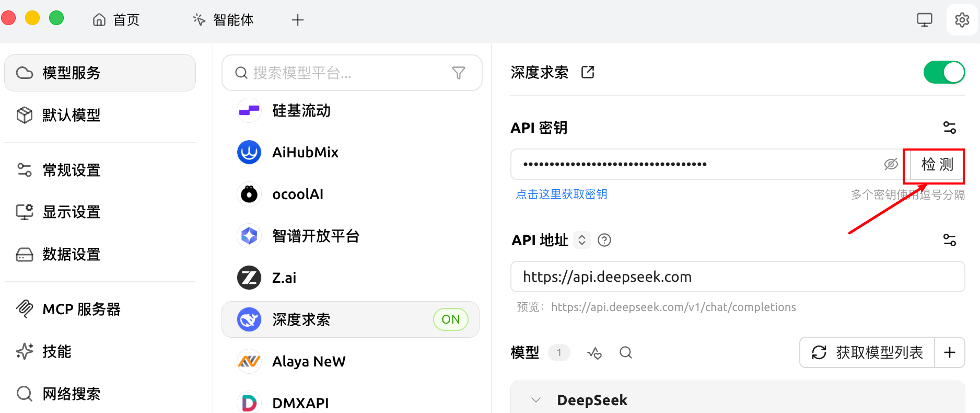980x413 pixels.
Task: Click the filter funnel icon in search box
Action: pyautogui.click(x=459, y=73)
